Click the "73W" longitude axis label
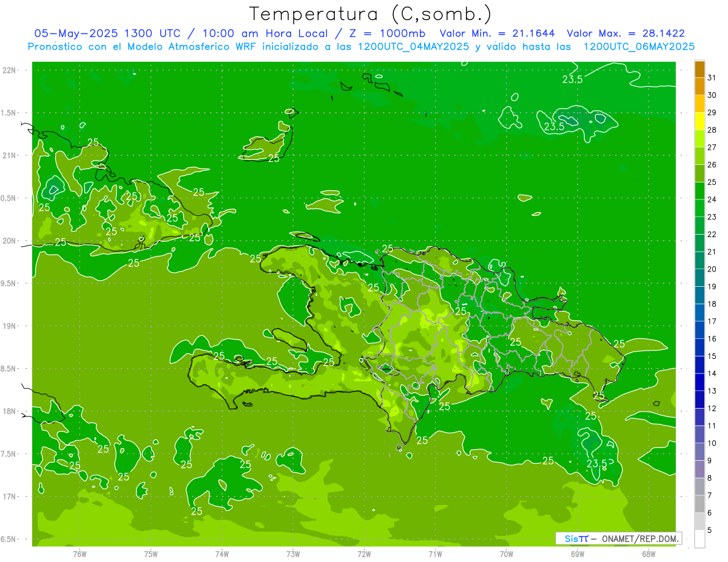728x562 pixels. [293, 554]
